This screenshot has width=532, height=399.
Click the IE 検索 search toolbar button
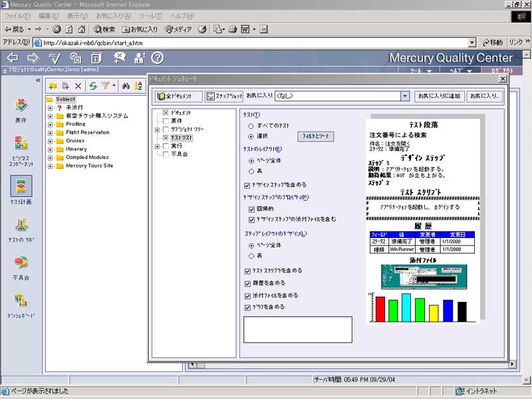(x=104, y=29)
